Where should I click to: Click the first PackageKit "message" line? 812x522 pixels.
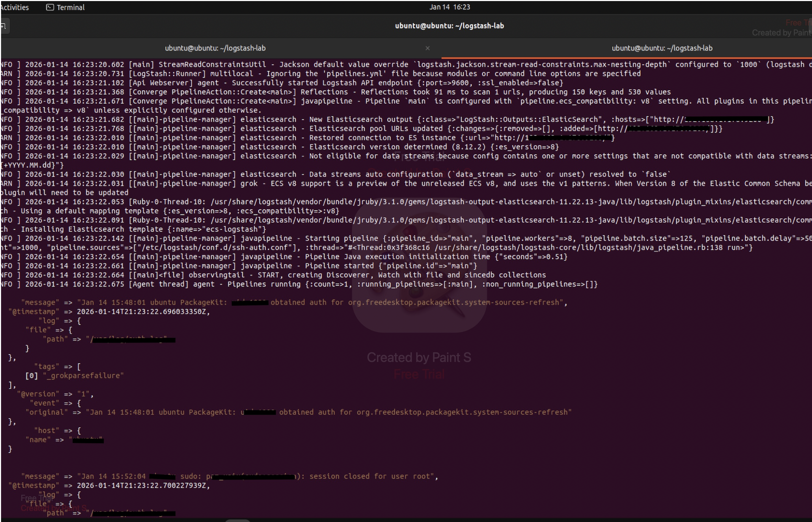pyautogui.click(x=294, y=303)
